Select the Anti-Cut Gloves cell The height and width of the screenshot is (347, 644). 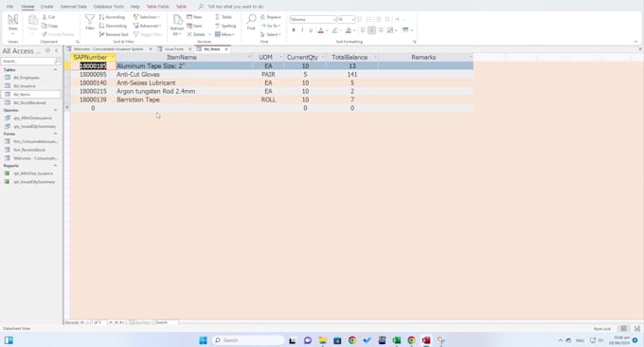coord(184,74)
